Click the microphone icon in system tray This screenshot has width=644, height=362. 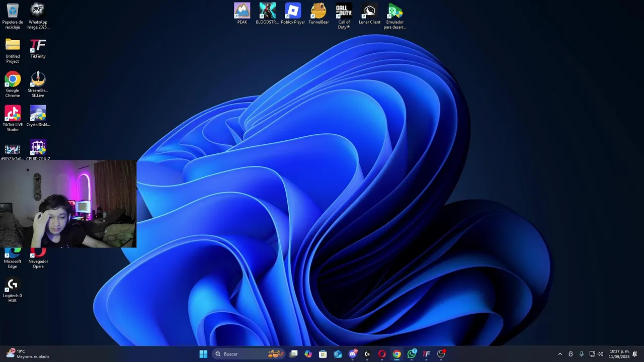[x=582, y=354]
